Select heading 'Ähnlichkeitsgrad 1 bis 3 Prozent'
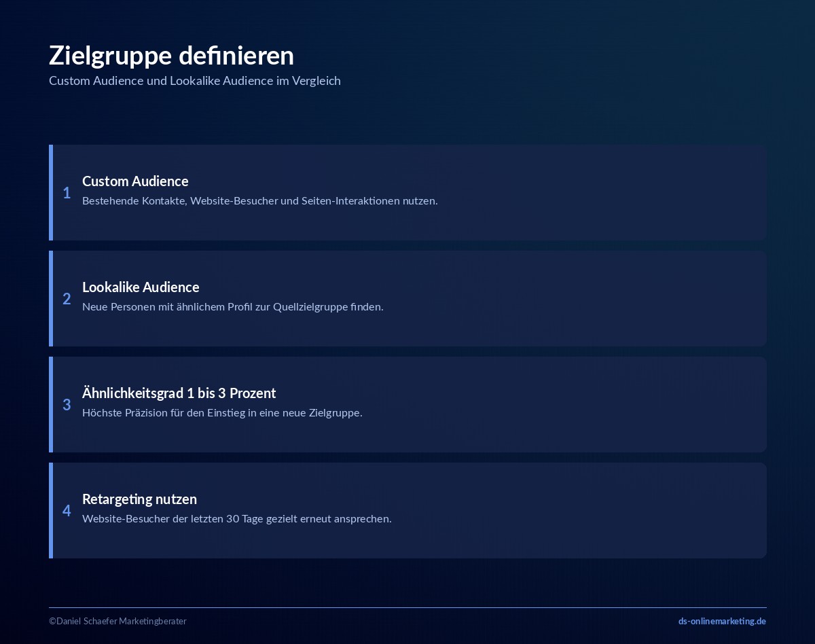Image resolution: width=815 pixels, height=644 pixels. coord(179,393)
